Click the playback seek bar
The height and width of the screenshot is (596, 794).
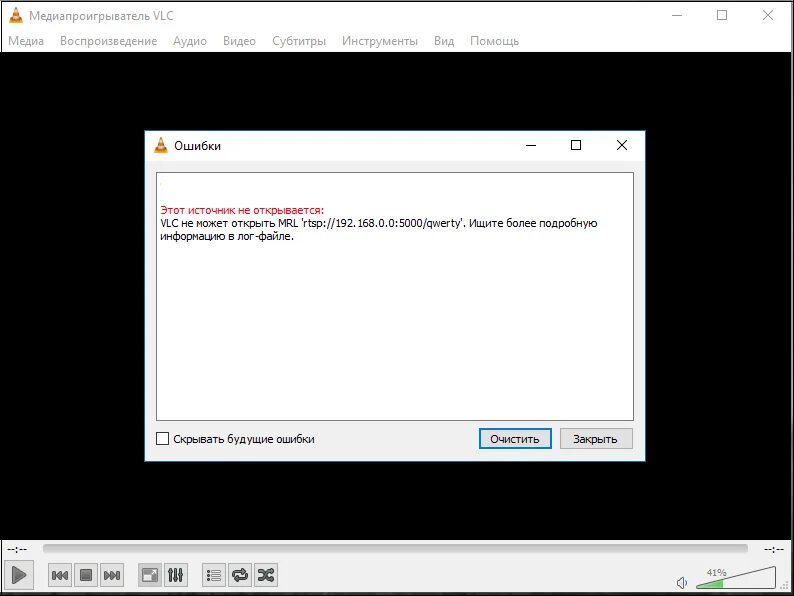[x=395, y=548]
